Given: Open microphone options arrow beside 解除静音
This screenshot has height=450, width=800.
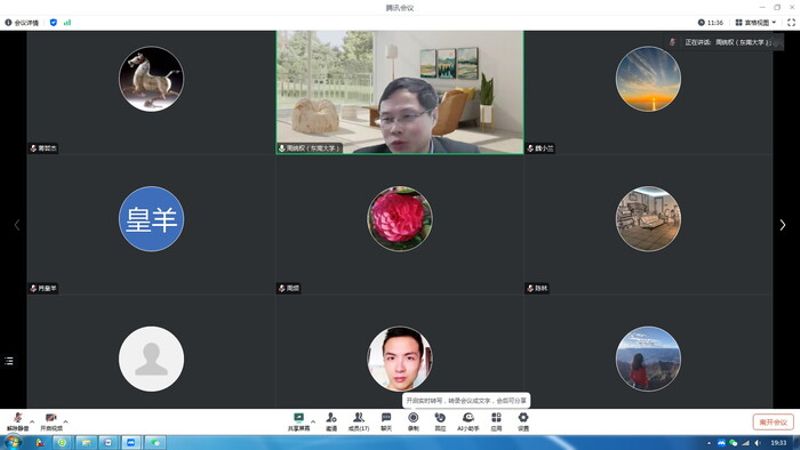Looking at the screenshot, I should [32, 421].
